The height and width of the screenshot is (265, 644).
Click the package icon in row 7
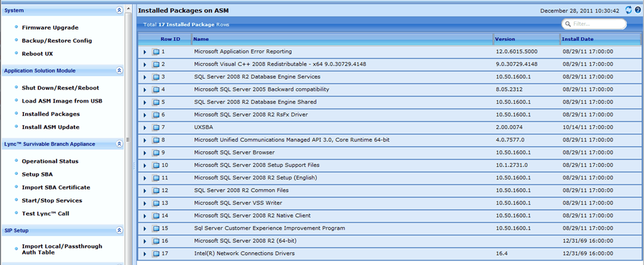click(x=156, y=128)
